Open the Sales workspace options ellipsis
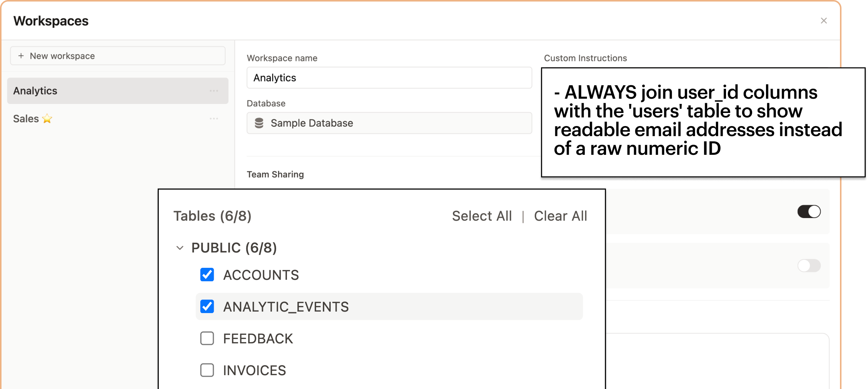The height and width of the screenshot is (389, 868). coord(214,119)
